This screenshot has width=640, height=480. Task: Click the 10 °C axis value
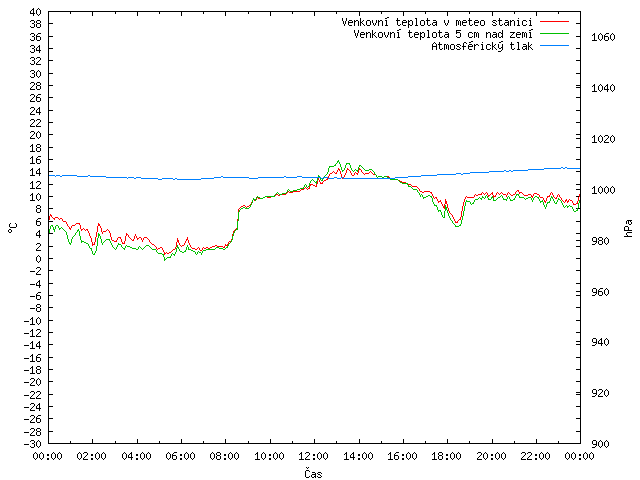point(36,197)
